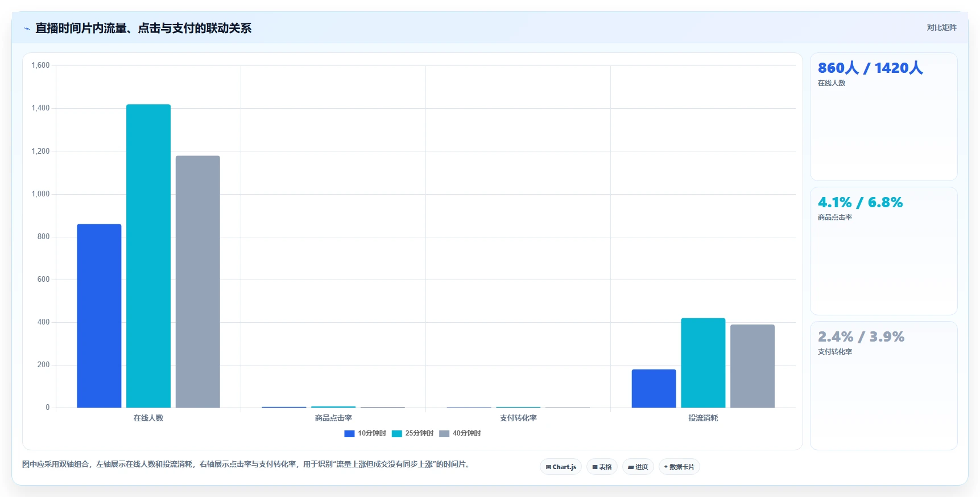Click the gray 在线人数 bar near 1180
The height and width of the screenshot is (497, 980).
(x=197, y=282)
